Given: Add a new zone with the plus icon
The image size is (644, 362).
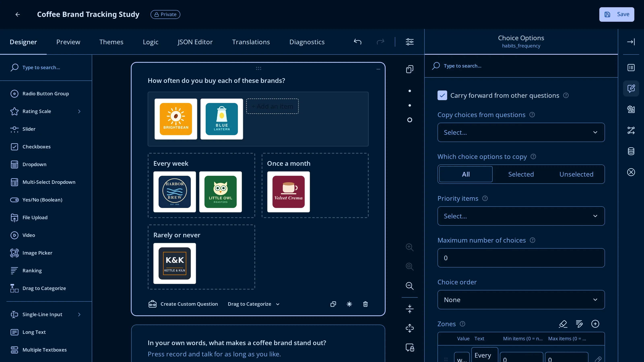Looking at the screenshot, I should click(595, 324).
